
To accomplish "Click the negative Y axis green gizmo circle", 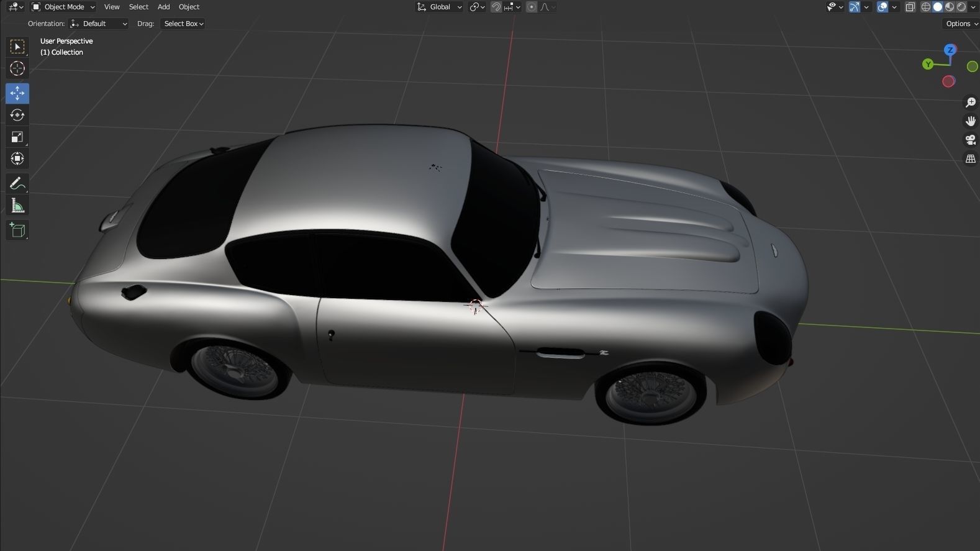I will (x=972, y=66).
